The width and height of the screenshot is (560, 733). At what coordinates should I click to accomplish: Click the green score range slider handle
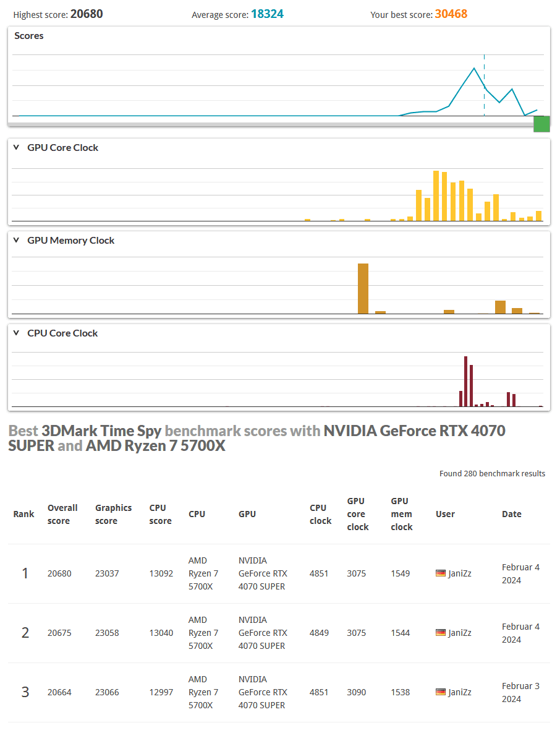click(542, 124)
